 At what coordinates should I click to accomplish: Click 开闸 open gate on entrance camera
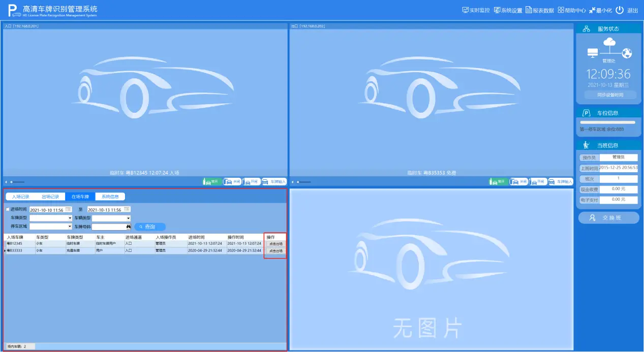click(x=252, y=181)
